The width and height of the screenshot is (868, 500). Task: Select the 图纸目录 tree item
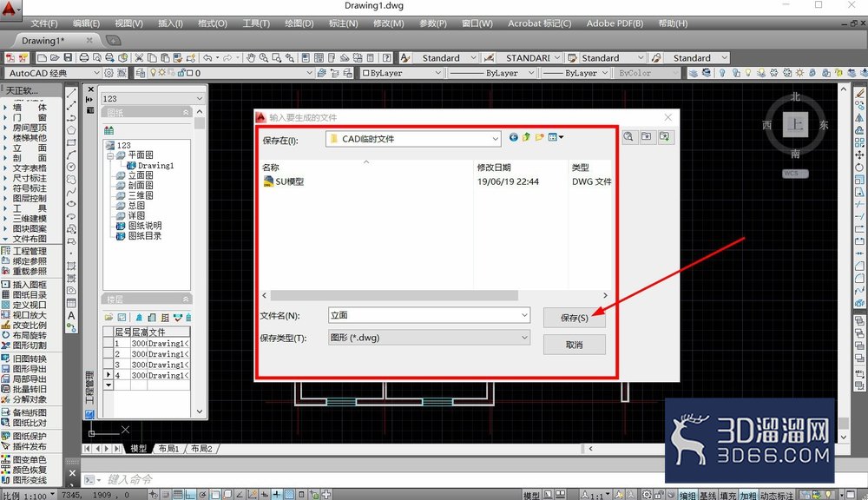tap(145, 236)
